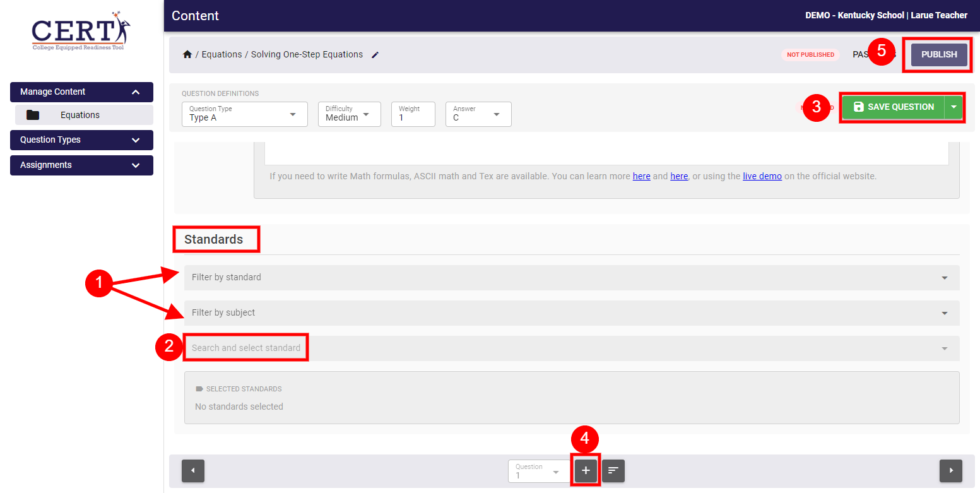Go to next question with right arrow
The height and width of the screenshot is (493, 980).
(950, 471)
